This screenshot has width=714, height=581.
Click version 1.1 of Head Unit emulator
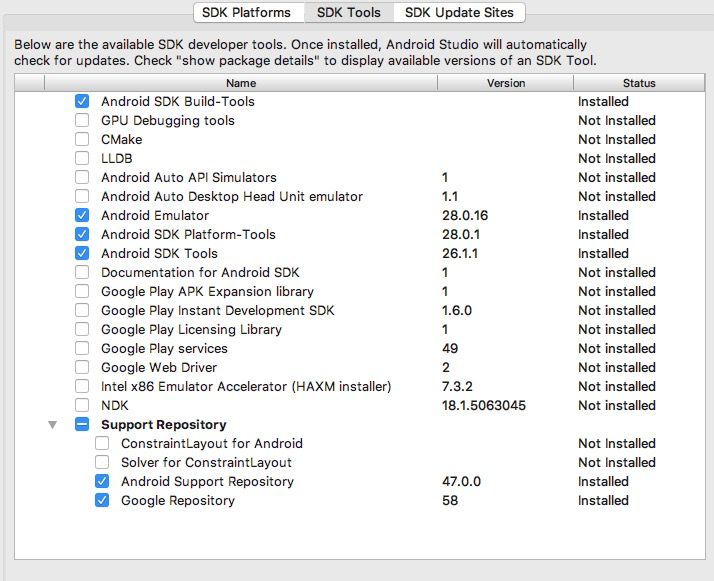pyautogui.click(x=450, y=197)
